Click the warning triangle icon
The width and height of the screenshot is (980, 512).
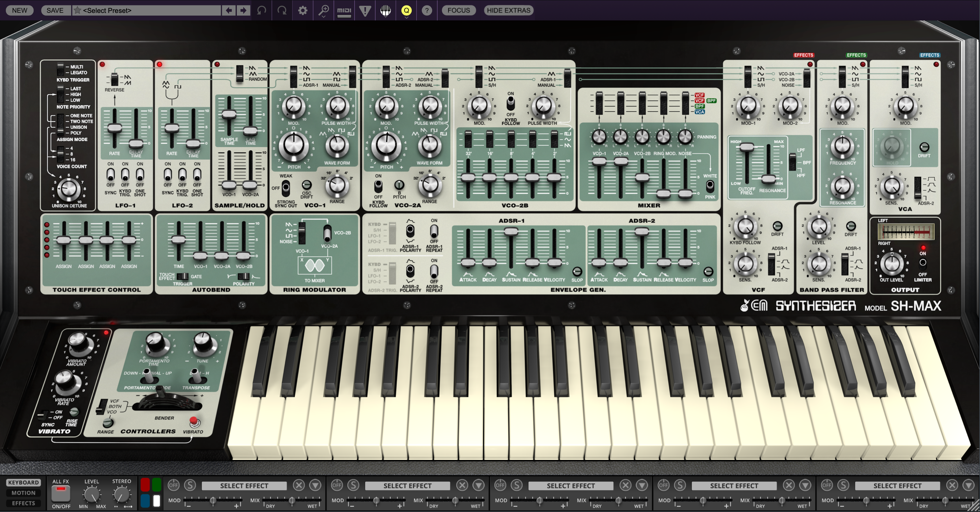tap(365, 10)
